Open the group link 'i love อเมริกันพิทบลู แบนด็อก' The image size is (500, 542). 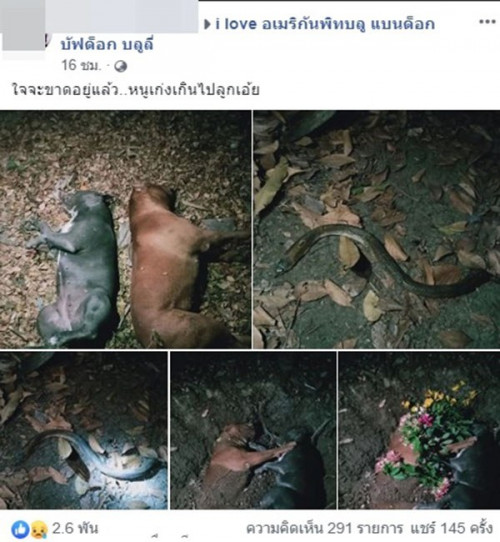pyautogui.click(x=325, y=24)
